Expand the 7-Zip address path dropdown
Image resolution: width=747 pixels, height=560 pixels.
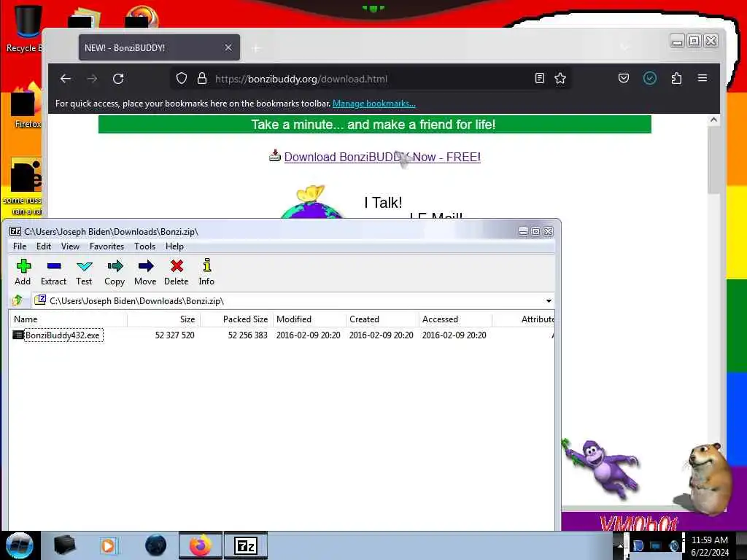[x=549, y=301]
